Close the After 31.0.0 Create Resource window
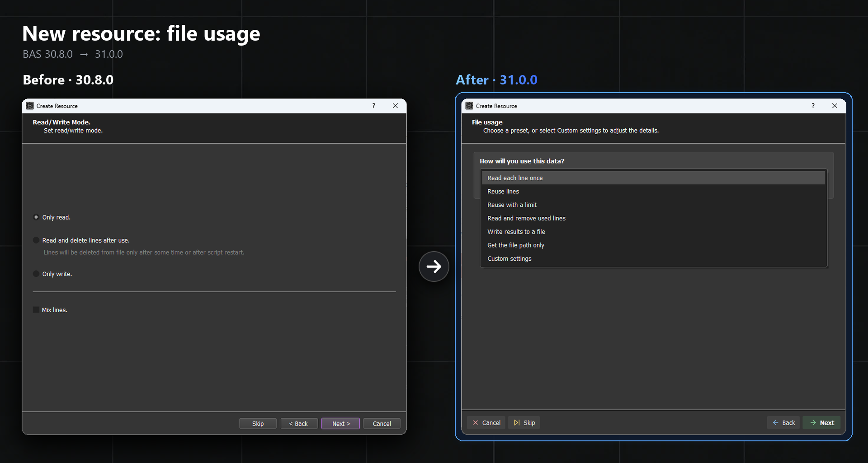Viewport: 868px width, 463px height. point(835,106)
